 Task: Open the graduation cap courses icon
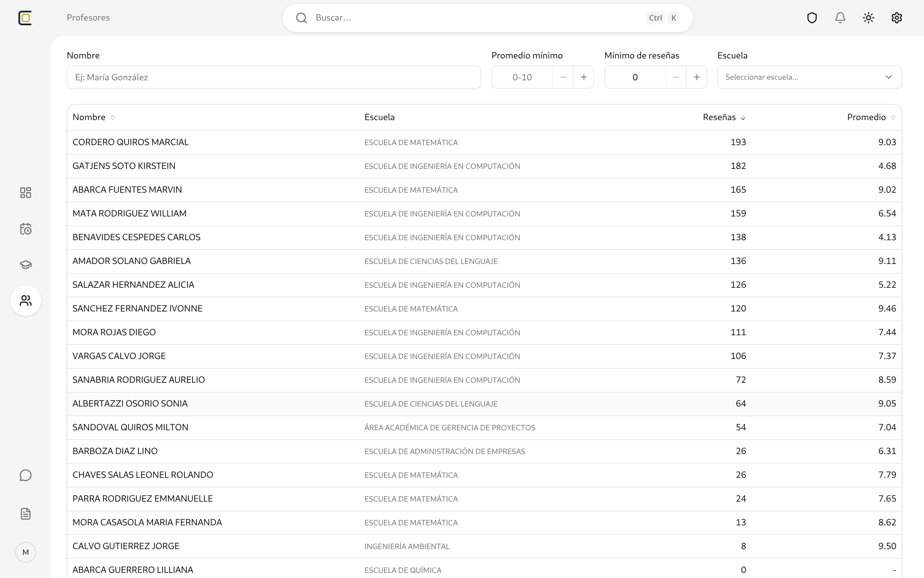point(26,265)
